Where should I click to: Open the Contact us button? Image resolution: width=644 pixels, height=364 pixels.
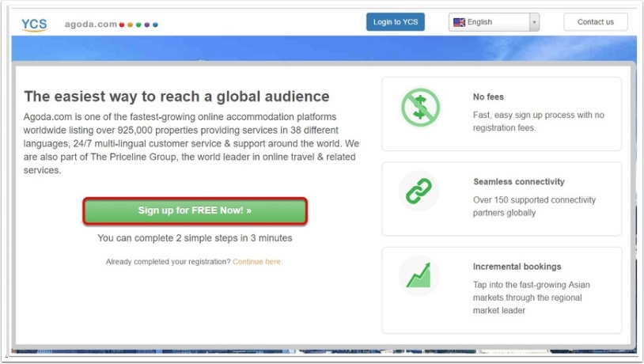tap(596, 22)
